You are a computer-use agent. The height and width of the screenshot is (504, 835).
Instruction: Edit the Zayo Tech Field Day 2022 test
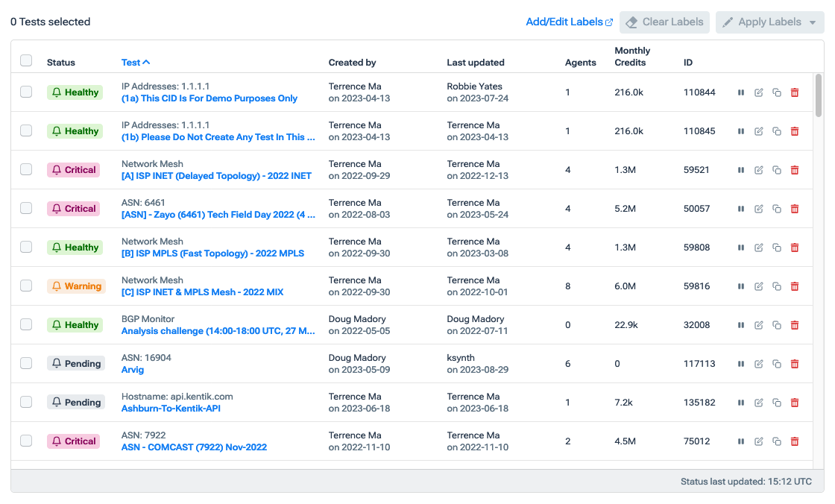758,209
